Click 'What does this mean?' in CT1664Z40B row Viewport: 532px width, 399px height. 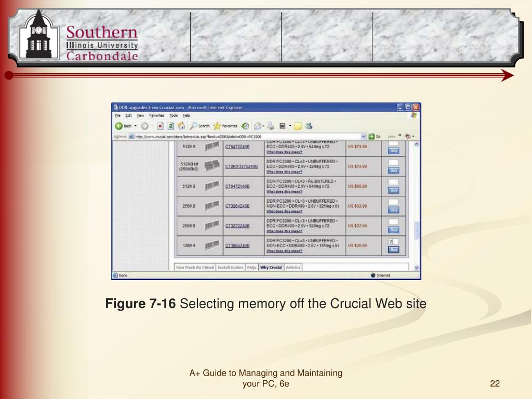pyautogui.click(x=284, y=251)
